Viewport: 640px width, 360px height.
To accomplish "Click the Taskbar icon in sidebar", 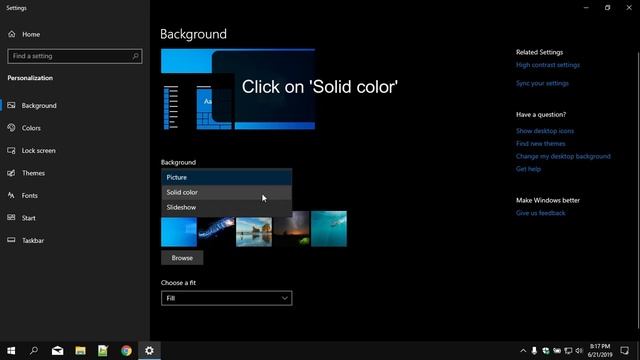I will (11, 240).
